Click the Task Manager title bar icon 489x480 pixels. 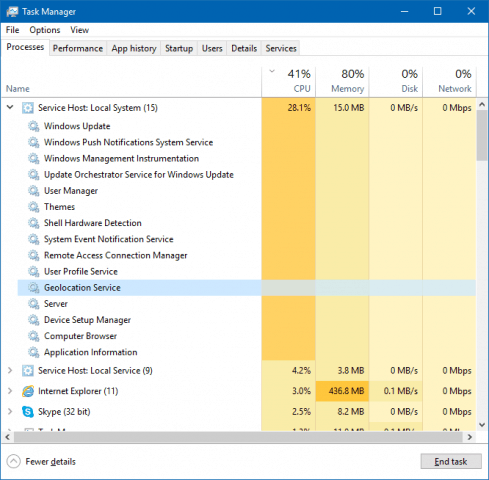pyautogui.click(x=12, y=12)
